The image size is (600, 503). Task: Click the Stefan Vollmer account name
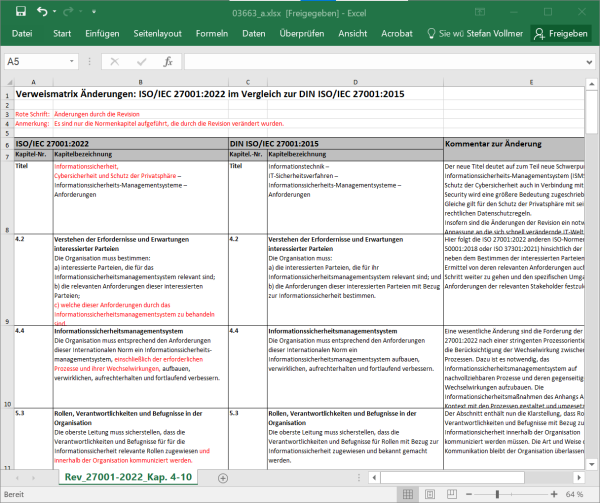pyautogui.click(x=494, y=34)
